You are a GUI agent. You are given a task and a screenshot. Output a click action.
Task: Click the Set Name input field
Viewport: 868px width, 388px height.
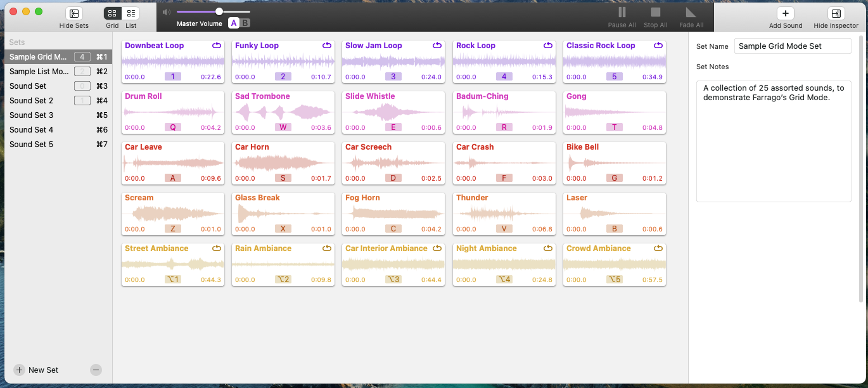[792, 46]
